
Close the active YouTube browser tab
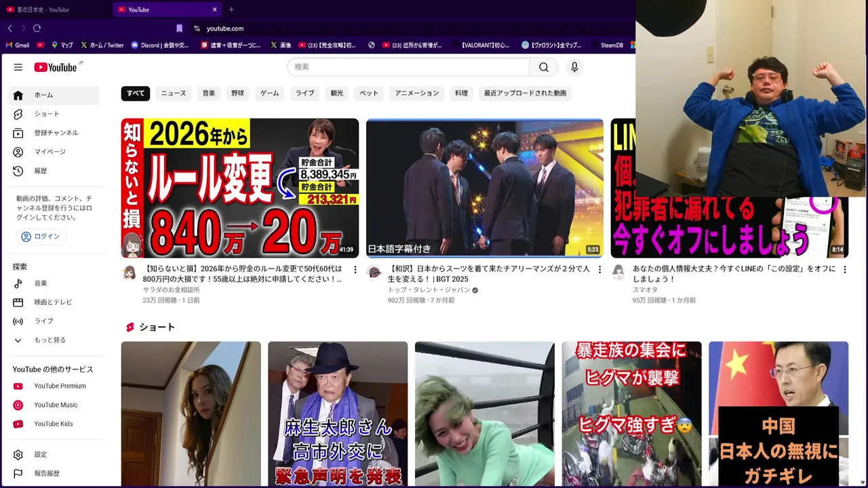coord(215,9)
